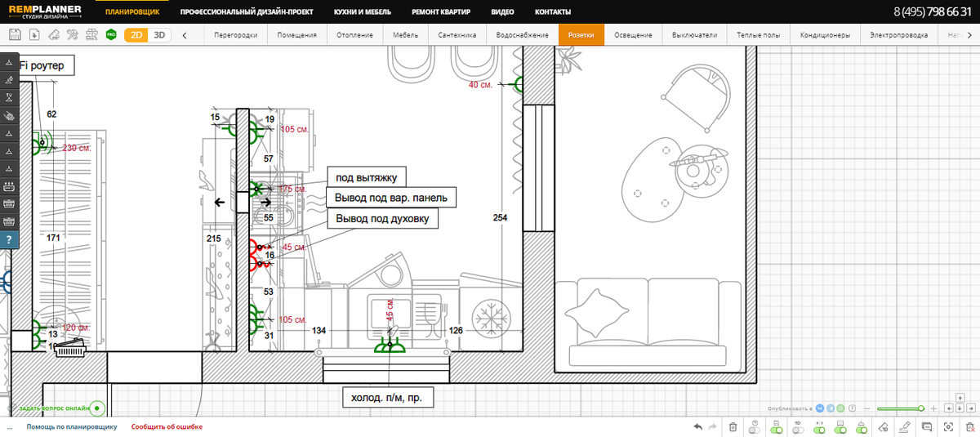Open the Планировщик top menu item
This screenshot has height=437, width=980.
[x=132, y=11]
